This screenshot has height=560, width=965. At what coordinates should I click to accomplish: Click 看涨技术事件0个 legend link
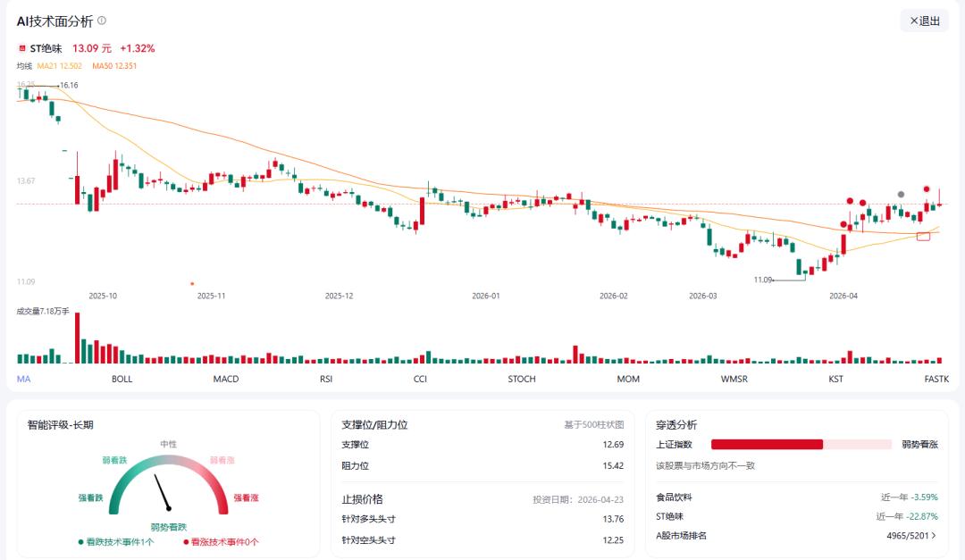[x=221, y=542]
